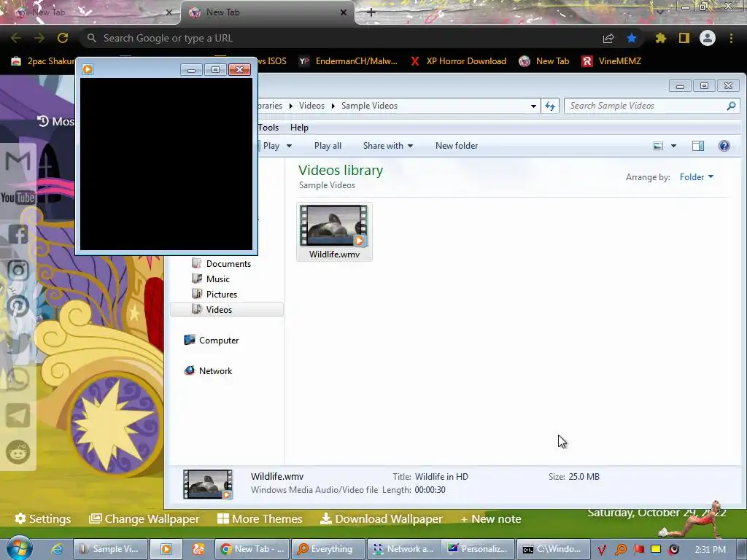The width and height of the screenshot is (747, 560).
Task: Click Download Wallpaper on the new tab page
Action: 381,519
